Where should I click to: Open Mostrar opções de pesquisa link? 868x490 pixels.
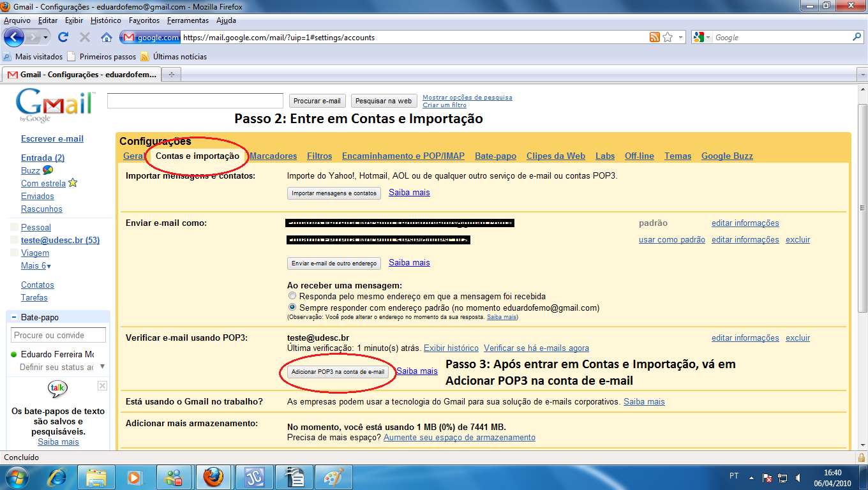pos(467,98)
